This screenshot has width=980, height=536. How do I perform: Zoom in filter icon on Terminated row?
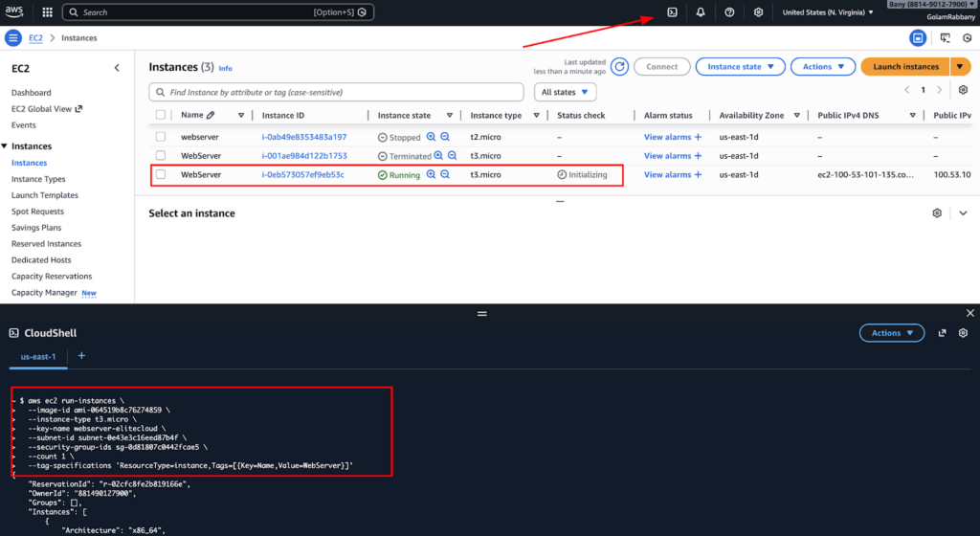[438, 156]
